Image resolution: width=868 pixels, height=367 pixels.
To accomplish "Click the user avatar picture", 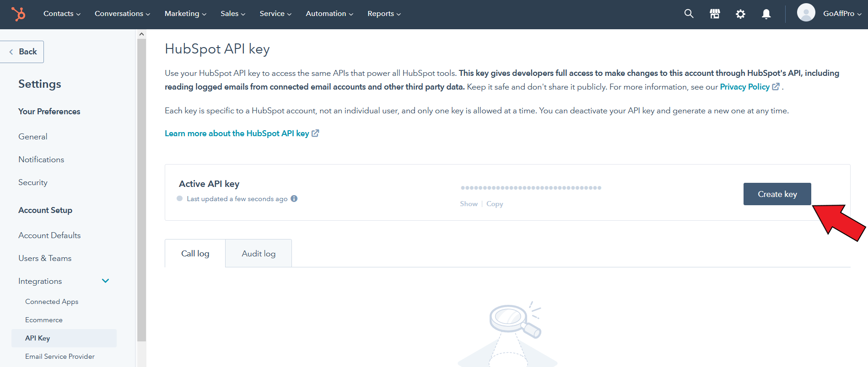I will 806,13.
